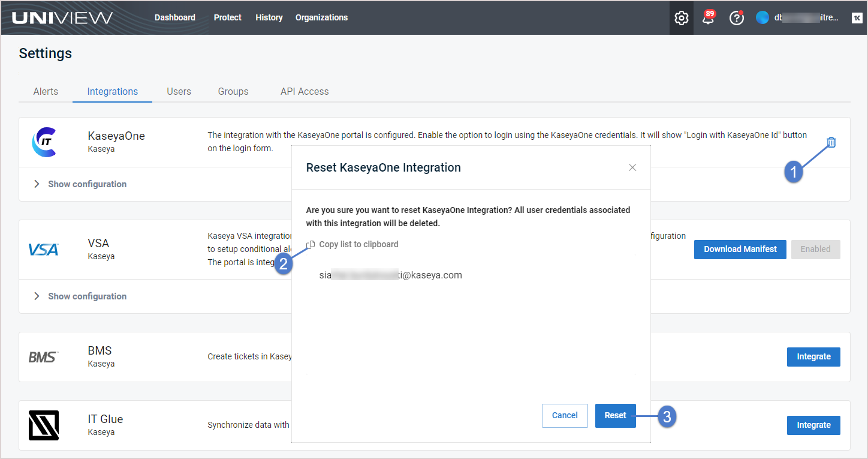Click the IT Glue integration title
The height and width of the screenshot is (459, 868).
[x=106, y=419]
